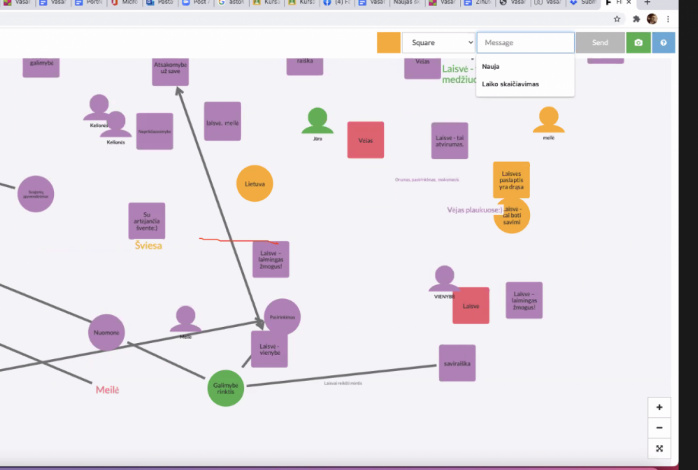Click the green camera snapshot button
The height and width of the screenshot is (470, 698).
coord(638,43)
